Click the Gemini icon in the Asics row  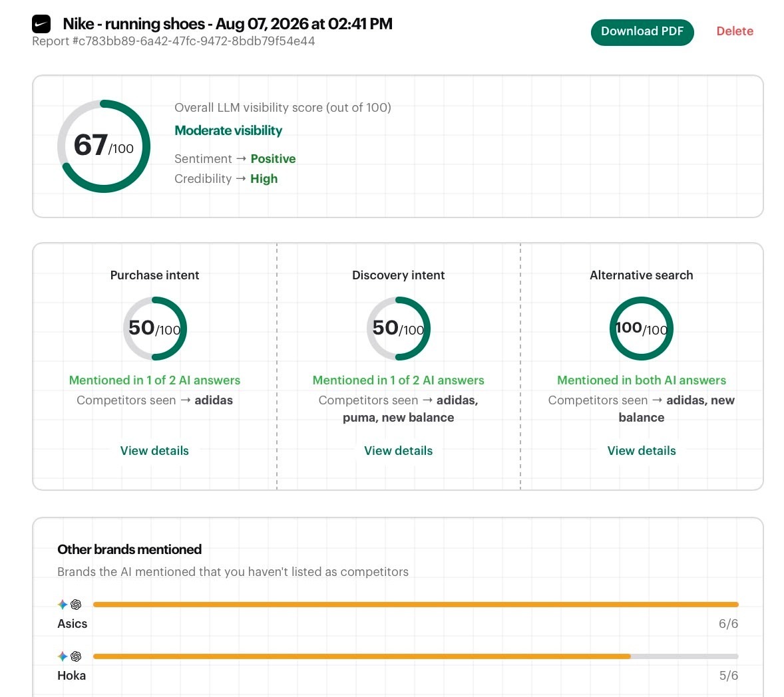point(63,605)
